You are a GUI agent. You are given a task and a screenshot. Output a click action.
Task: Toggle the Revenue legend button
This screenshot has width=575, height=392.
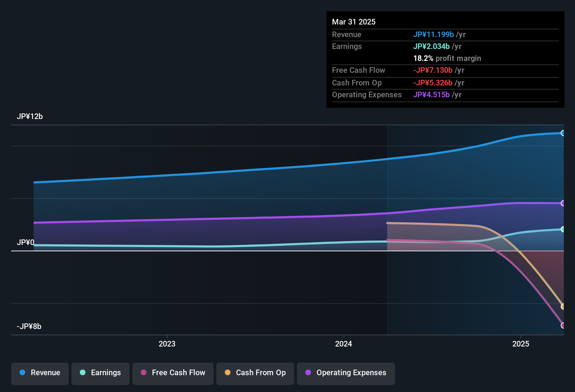coord(40,373)
